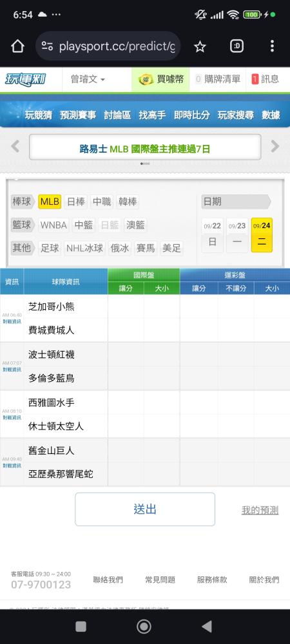Viewport: 290px width, 644px height.
Task: Bookmark page with the star icon
Action: (x=200, y=46)
